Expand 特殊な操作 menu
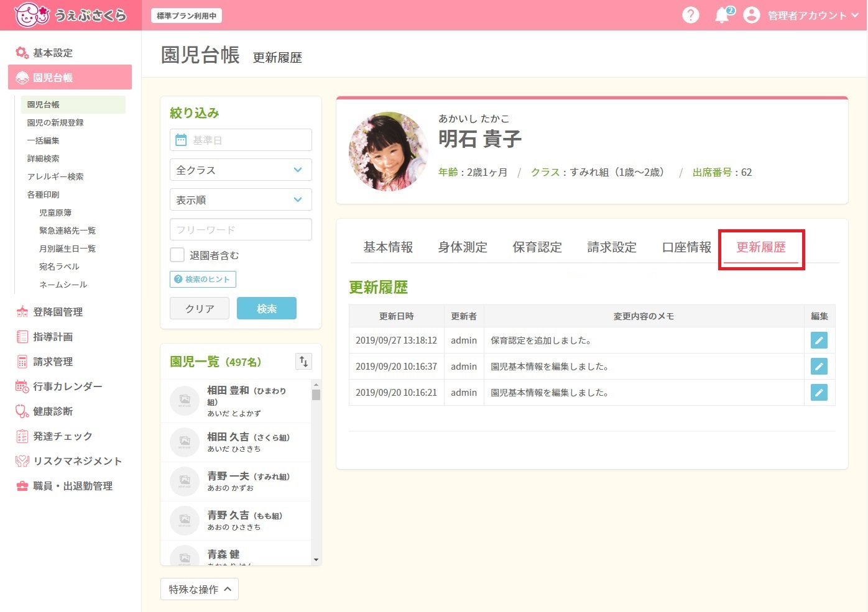 (200, 589)
